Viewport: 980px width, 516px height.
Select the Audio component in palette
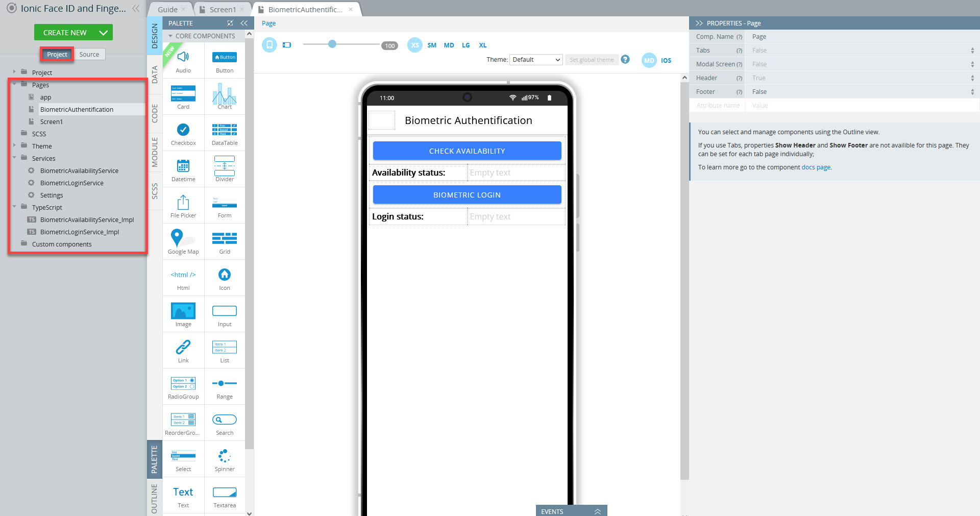(x=183, y=60)
